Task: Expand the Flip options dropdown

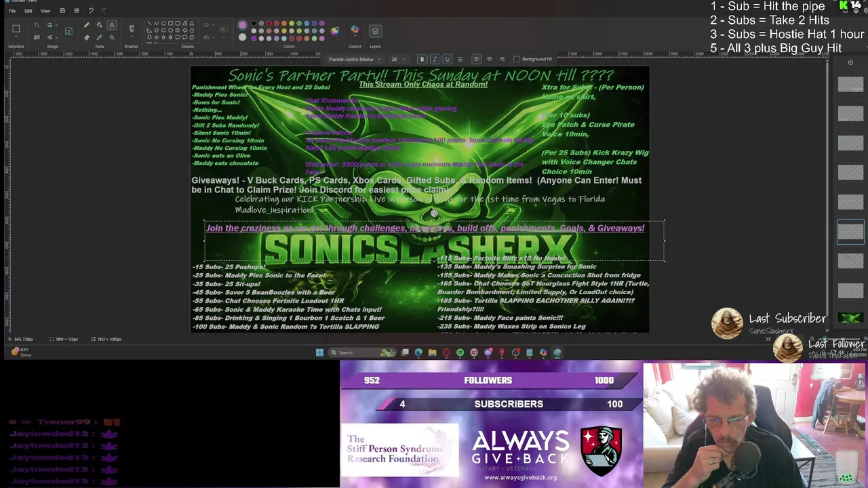Action: click(x=56, y=37)
